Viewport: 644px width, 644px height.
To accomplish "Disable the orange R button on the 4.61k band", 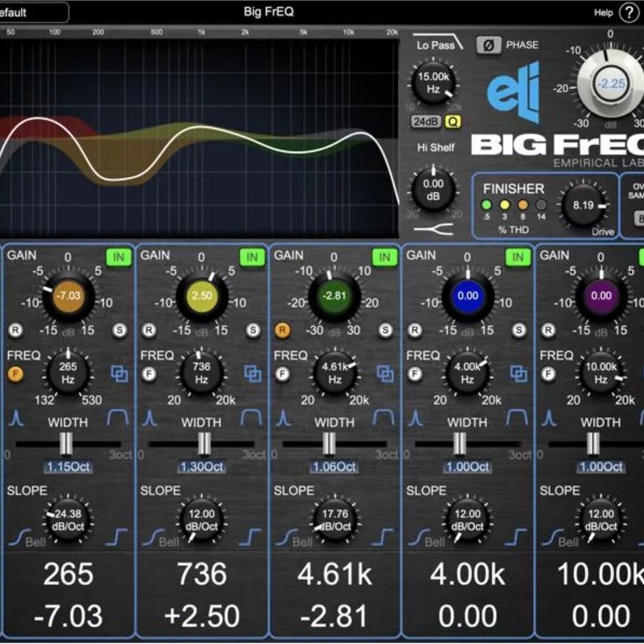I will point(282,330).
